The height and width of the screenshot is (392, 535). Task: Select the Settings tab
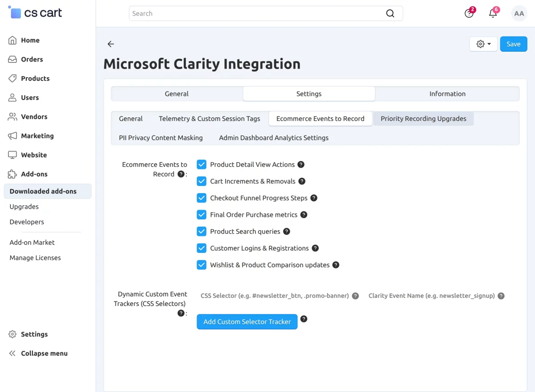(x=309, y=94)
